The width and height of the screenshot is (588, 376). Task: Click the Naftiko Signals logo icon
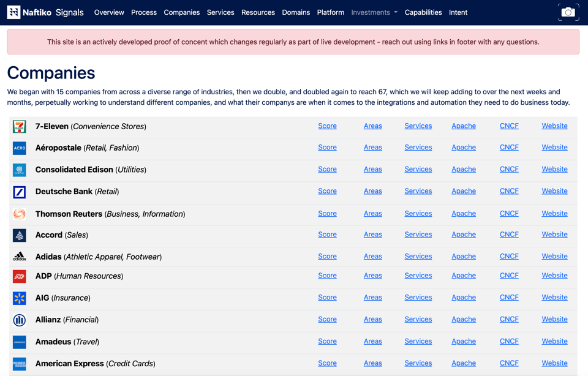pos(13,12)
